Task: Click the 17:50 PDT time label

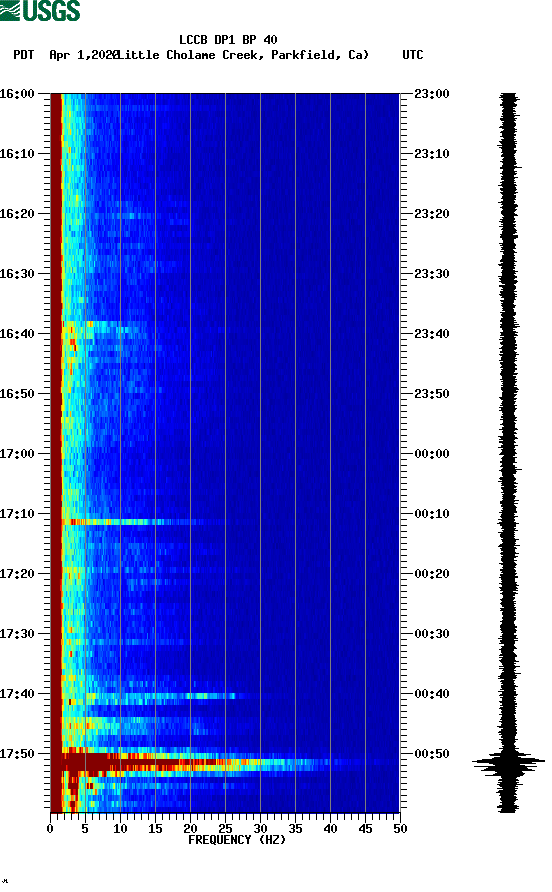Action: pyautogui.click(x=17, y=754)
